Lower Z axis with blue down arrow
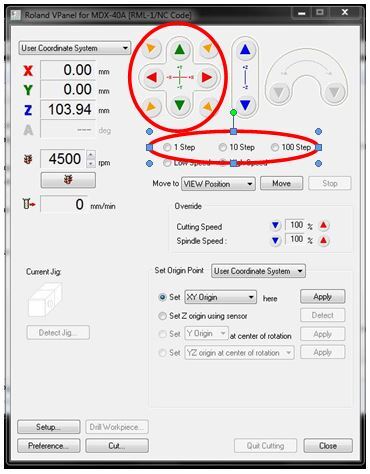Image resolution: width=370 pixels, height=474 pixels. [245, 105]
